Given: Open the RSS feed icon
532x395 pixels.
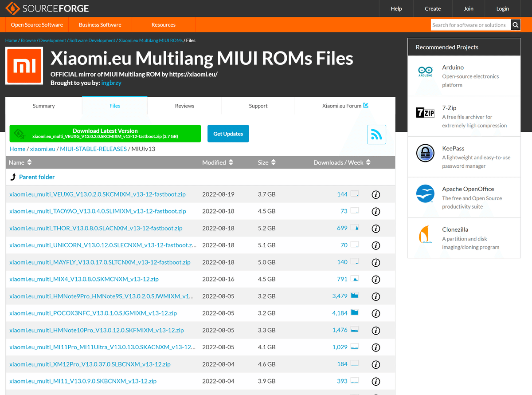Looking at the screenshot, I should coord(376,134).
